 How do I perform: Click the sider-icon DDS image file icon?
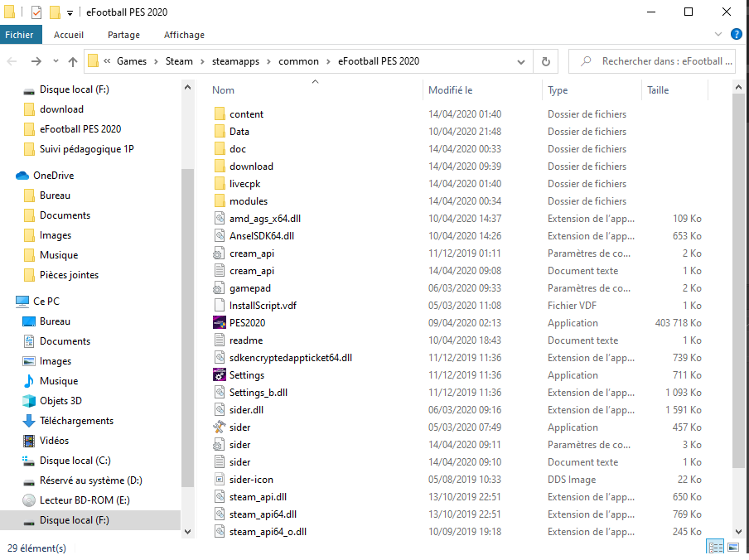coord(220,480)
